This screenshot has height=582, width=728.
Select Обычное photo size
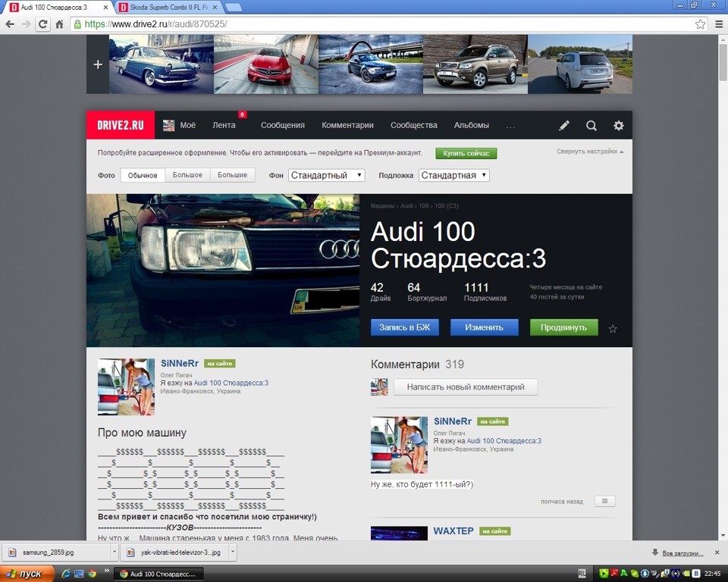(143, 176)
